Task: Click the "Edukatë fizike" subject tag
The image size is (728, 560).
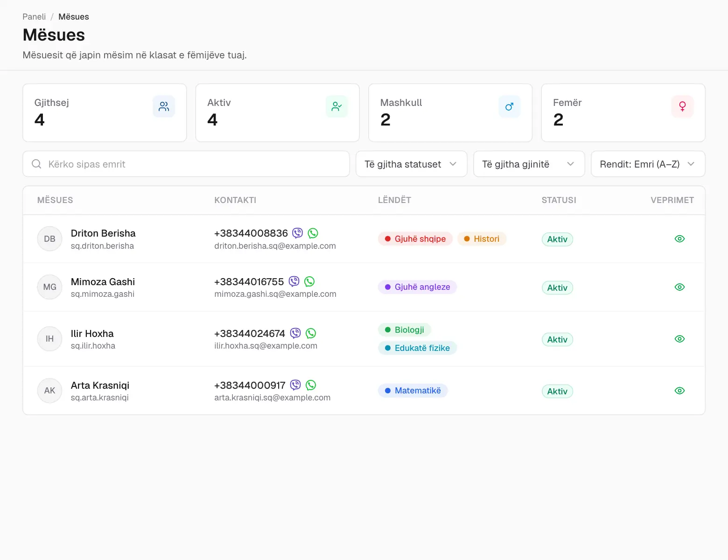Action: click(417, 348)
